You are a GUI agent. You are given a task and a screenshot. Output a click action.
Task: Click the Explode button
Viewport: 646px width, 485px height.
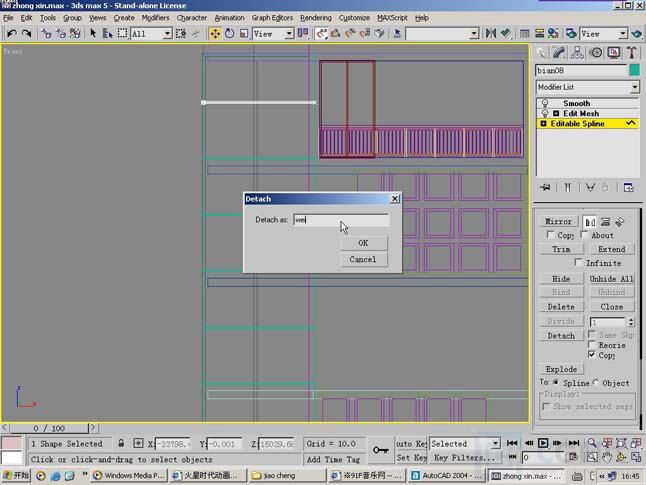pos(561,369)
